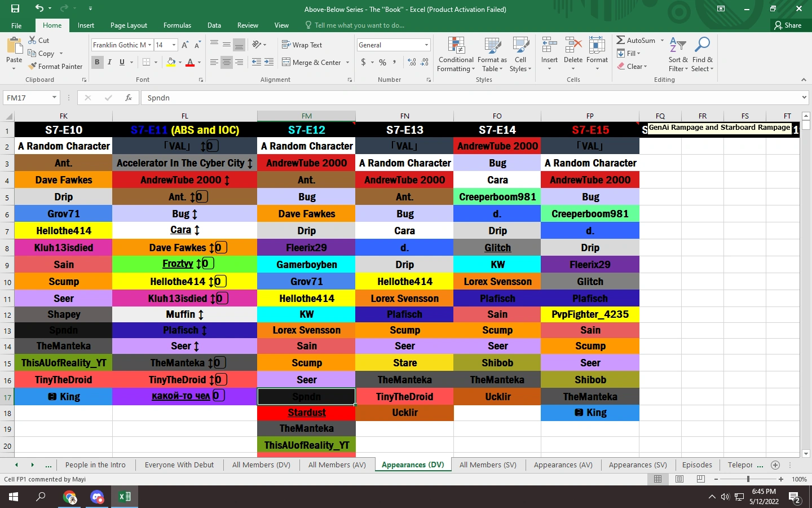Viewport: 812px width, 508px height.
Task: Toggle Bold formatting
Action: tap(97, 62)
